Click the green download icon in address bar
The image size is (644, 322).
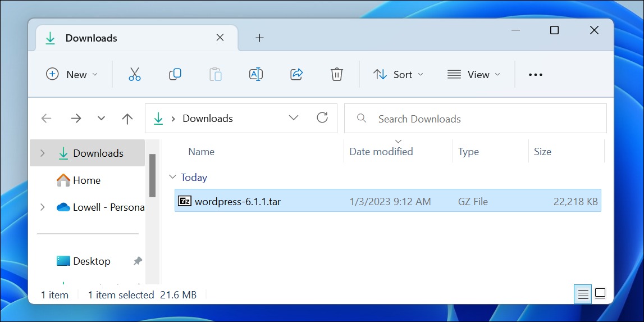[x=158, y=119]
